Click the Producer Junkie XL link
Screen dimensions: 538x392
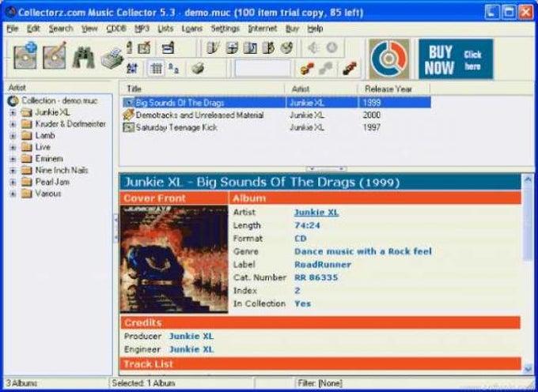pyautogui.click(x=191, y=337)
